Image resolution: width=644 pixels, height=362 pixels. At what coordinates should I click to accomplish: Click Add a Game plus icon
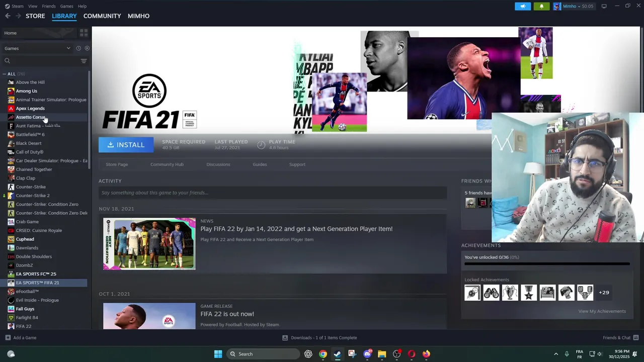(8, 338)
